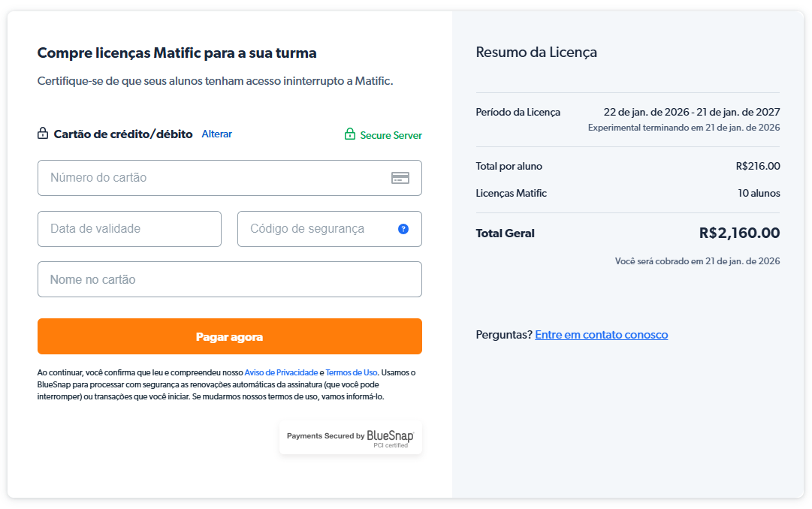Click the R$2,160.00 Total Geral amount

(739, 233)
